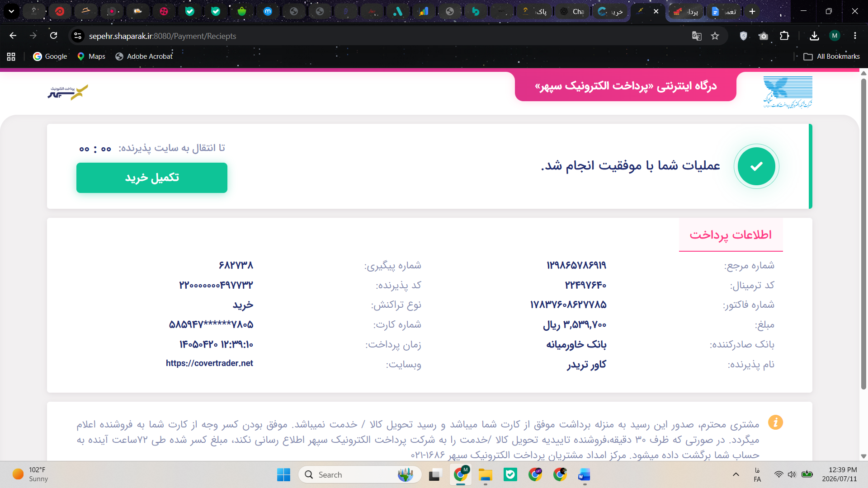The height and width of the screenshot is (488, 868).
Task: Expand hidden system tray icons chevron
Action: (736, 474)
